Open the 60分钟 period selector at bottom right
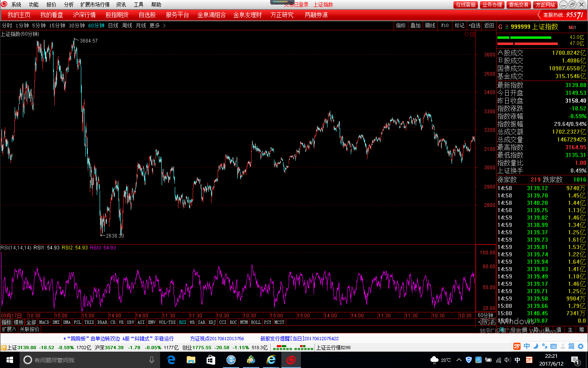The height and width of the screenshot is (368, 588). coord(486,315)
